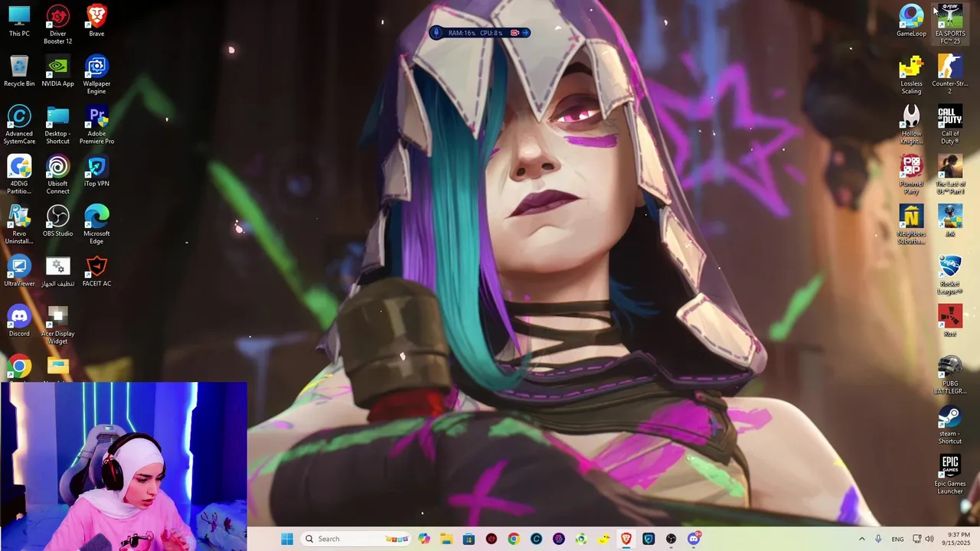This screenshot has height=551, width=980.
Task: Open the Recycle Bin
Action: pos(19,71)
